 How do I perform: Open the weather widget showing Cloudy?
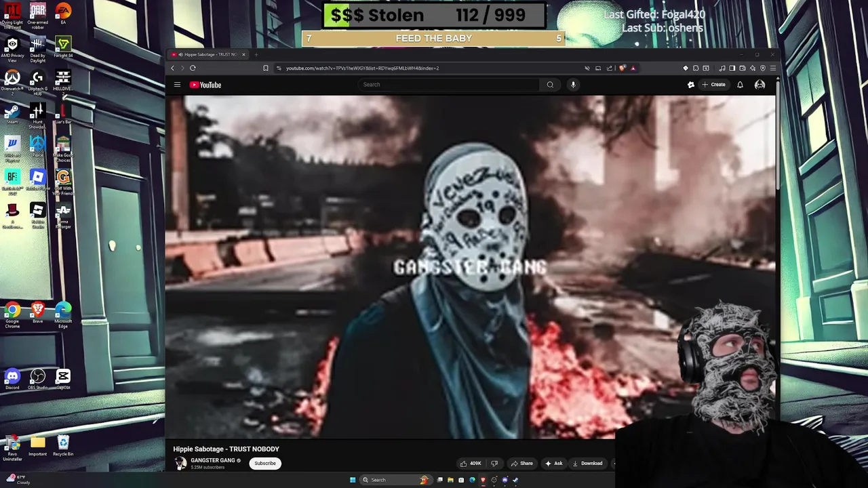pos(18,480)
